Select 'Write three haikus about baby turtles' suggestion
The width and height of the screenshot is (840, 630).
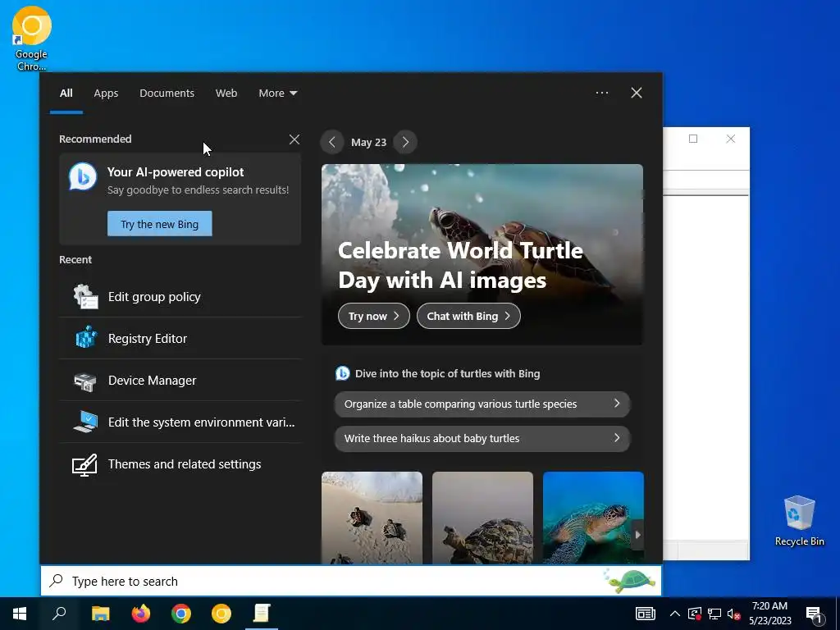point(482,438)
